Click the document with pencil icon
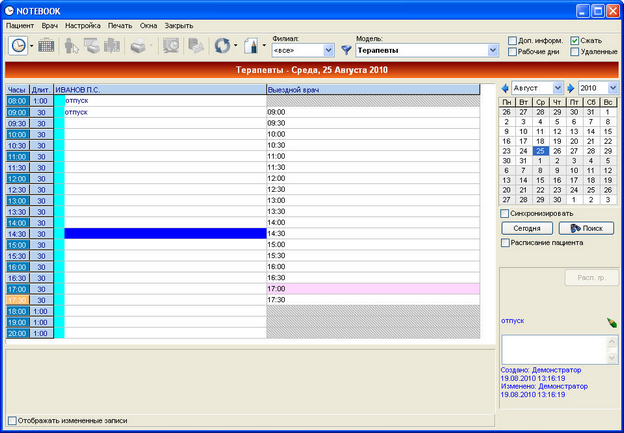Screen dimensions: 624x433 click(x=251, y=46)
